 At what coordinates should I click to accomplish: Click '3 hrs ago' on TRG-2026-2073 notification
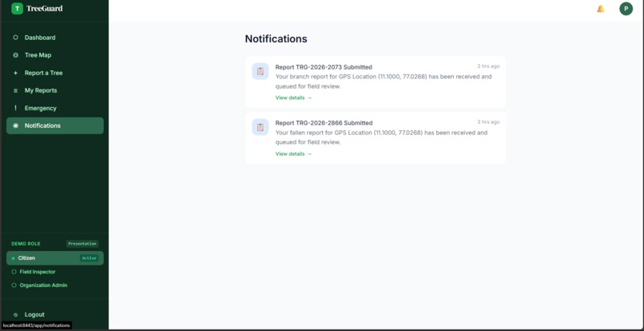tap(488, 66)
